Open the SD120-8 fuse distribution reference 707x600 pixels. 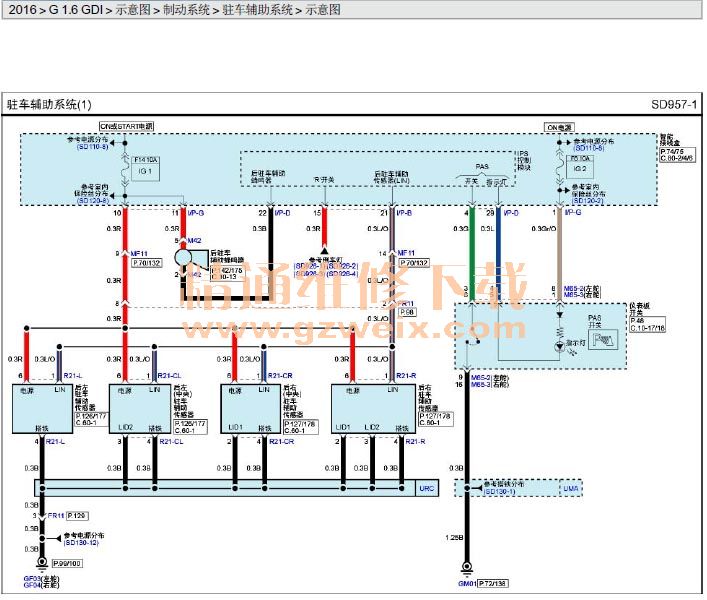click(92, 200)
